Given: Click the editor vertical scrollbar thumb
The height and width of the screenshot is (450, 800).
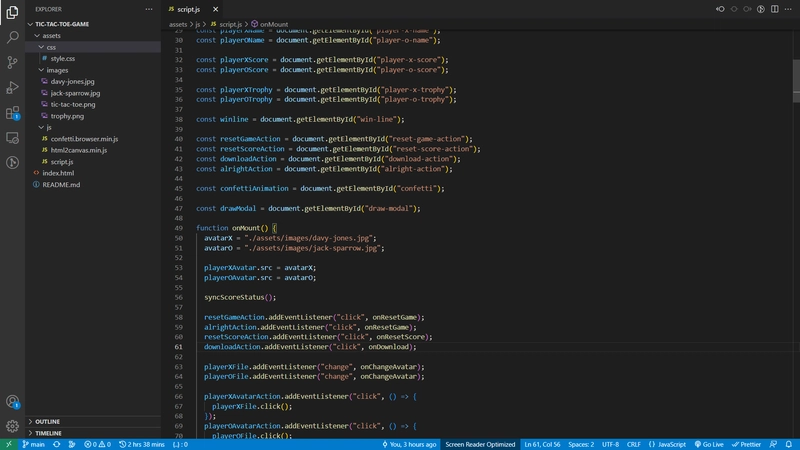Looking at the screenshot, I should 796,81.
